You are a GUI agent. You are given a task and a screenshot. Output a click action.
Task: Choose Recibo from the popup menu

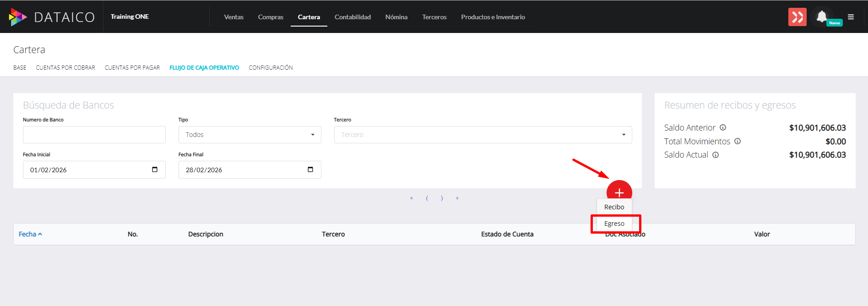pos(614,207)
